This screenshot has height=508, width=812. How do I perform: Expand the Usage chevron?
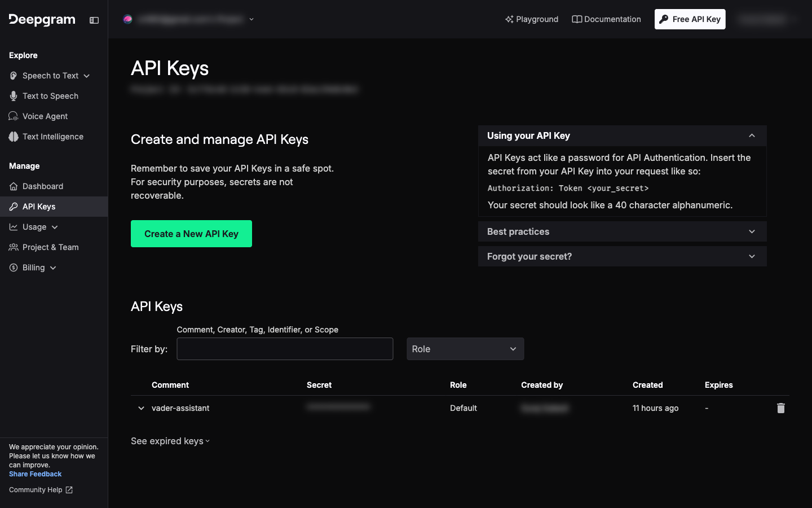tap(55, 227)
